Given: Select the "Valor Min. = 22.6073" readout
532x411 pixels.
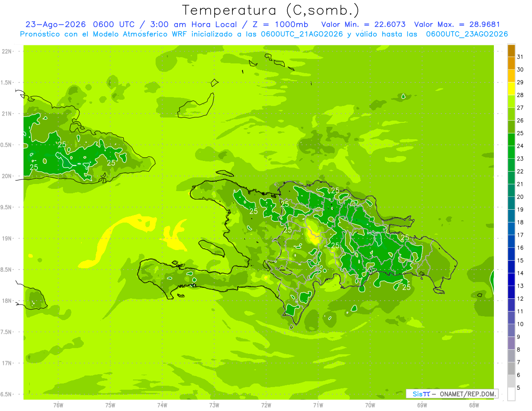Looking at the screenshot, I should [364, 24].
